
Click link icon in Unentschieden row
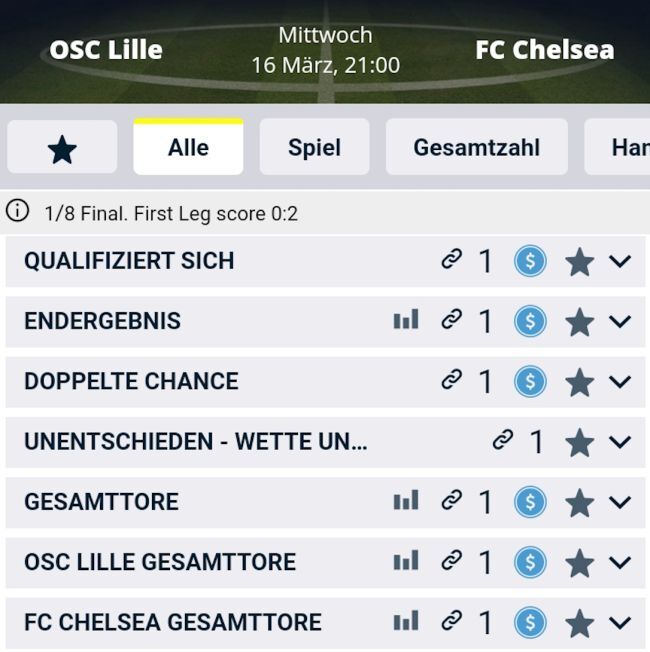[502, 440]
